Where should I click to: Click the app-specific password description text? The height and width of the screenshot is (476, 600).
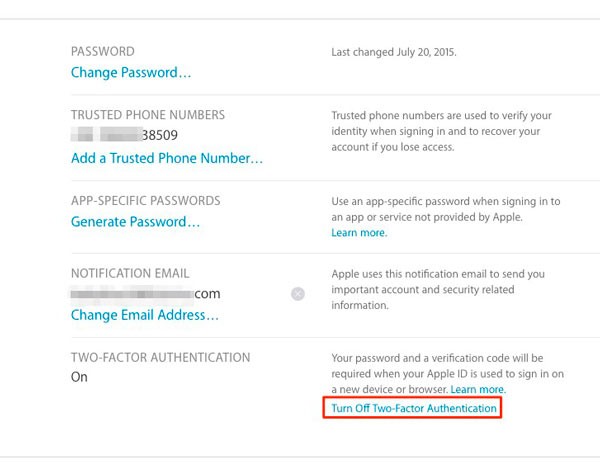coord(446,209)
